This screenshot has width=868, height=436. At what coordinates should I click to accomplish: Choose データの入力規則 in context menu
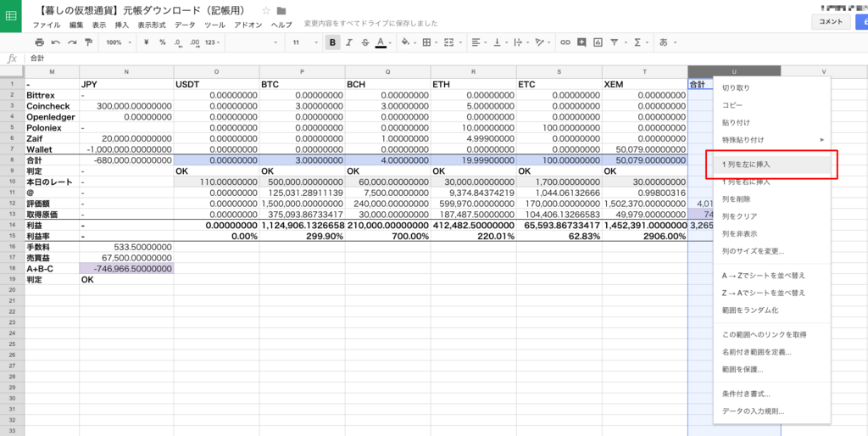[772, 411]
